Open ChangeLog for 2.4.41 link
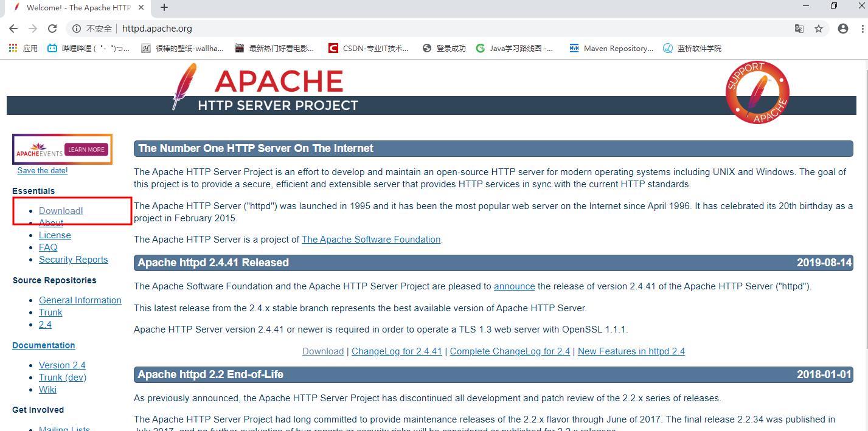 click(397, 351)
